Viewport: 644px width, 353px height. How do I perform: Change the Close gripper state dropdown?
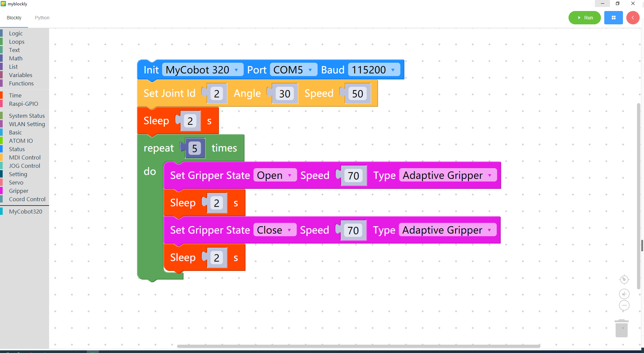(x=275, y=230)
